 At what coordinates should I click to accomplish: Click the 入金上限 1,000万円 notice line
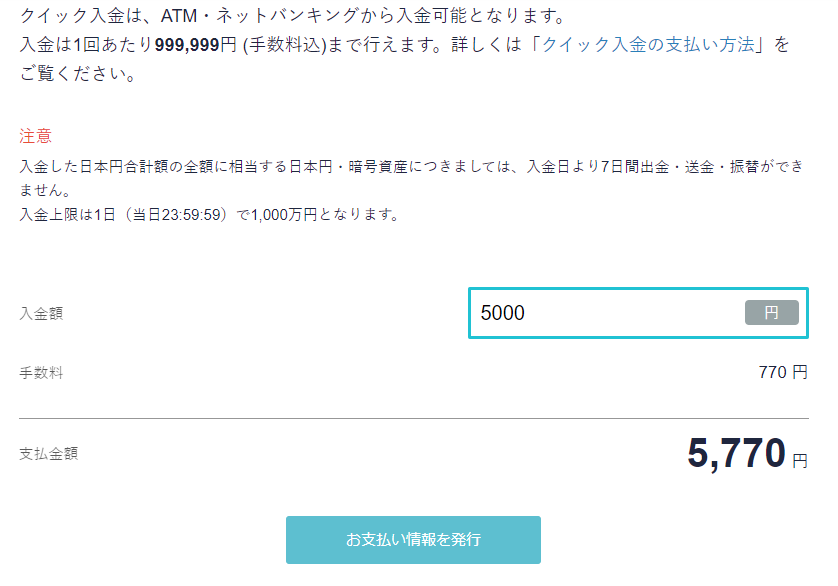tap(208, 214)
